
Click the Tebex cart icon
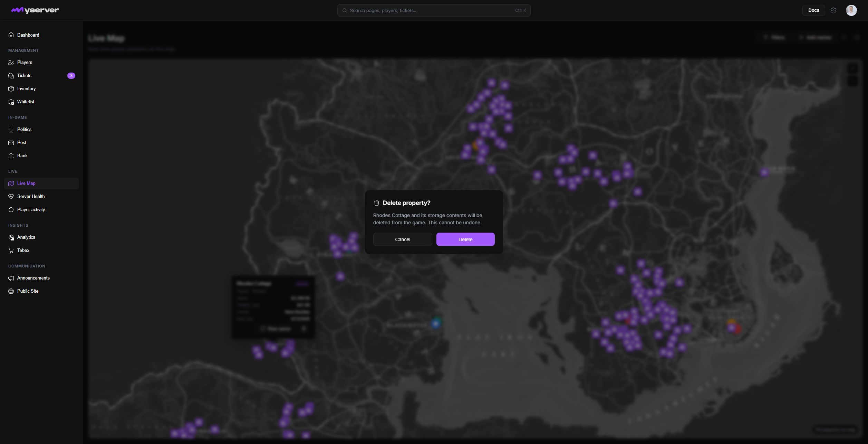tap(11, 251)
